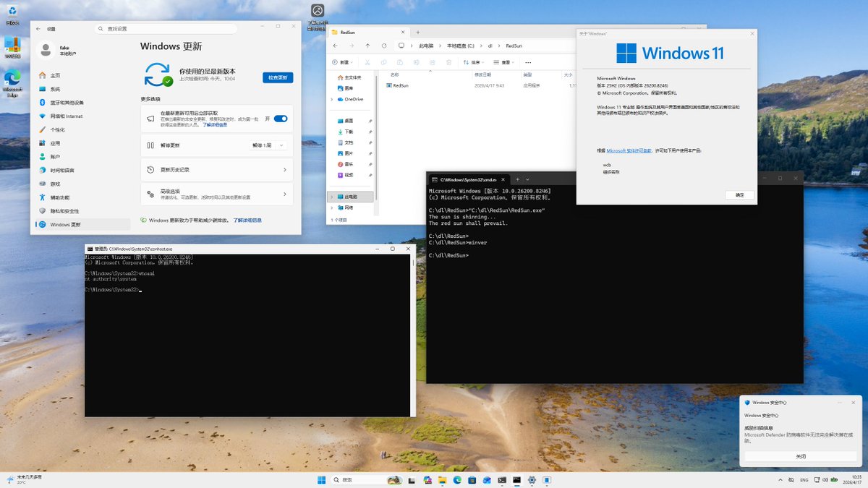868x488 pixels.
Task: Expand the OneDrive tree node
Action: [x=332, y=99]
